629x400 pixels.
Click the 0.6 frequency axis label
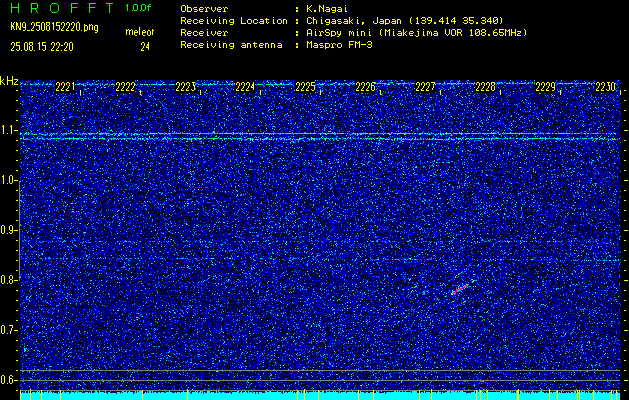tap(9, 380)
